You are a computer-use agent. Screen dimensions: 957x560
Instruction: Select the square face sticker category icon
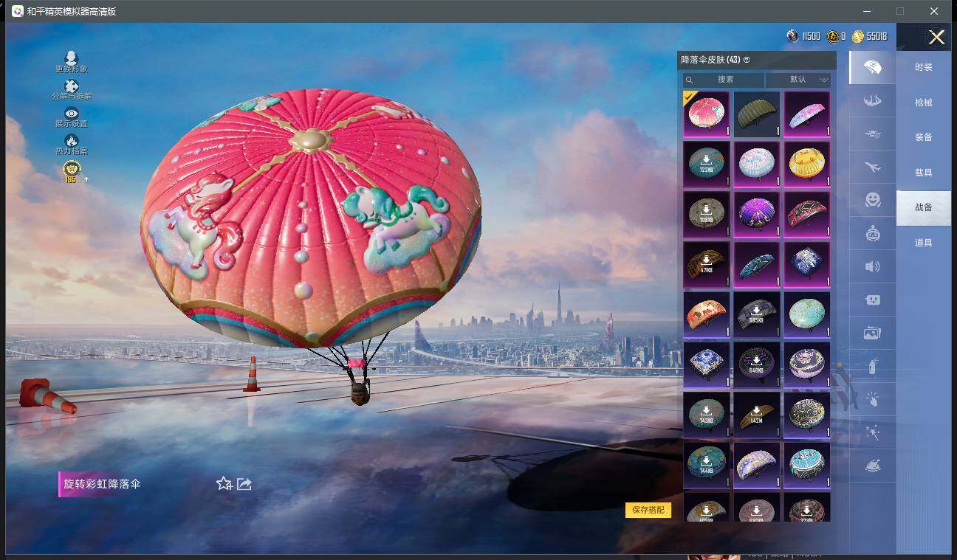(872, 300)
